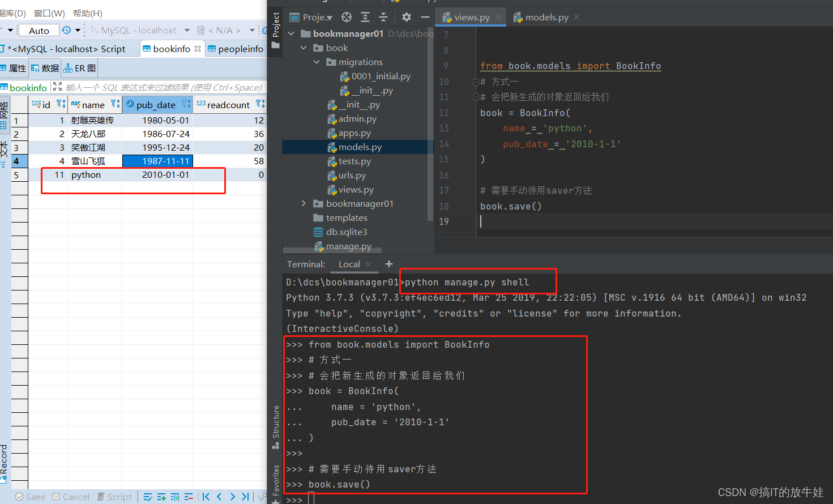Click the delete current row icon

click(x=189, y=497)
